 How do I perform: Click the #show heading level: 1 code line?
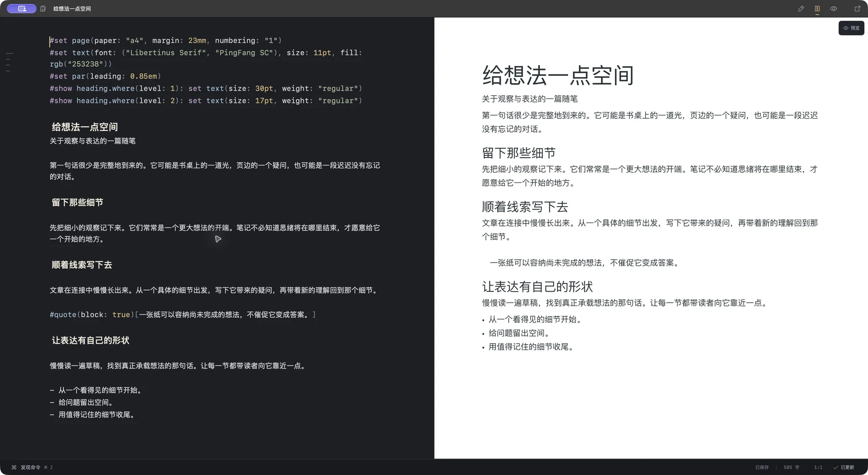point(206,88)
